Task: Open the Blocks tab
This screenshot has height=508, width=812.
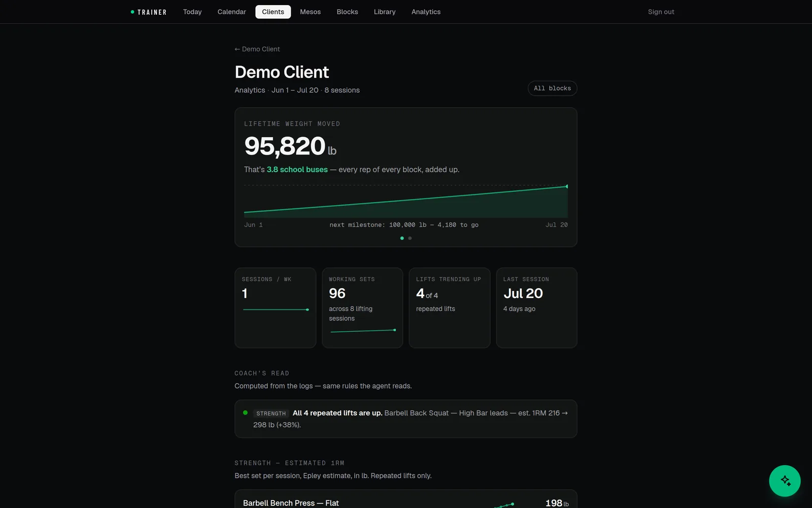Action: click(347, 12)
